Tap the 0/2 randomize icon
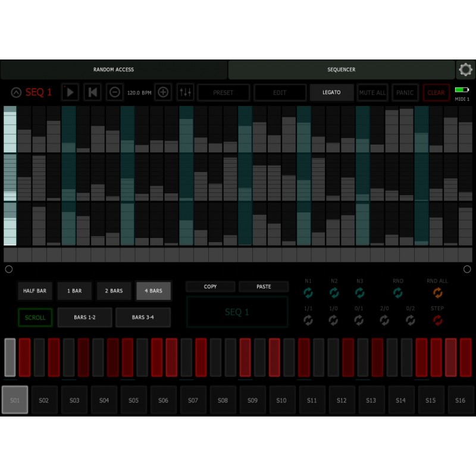 pyautogui.click(x=412, y=321)
